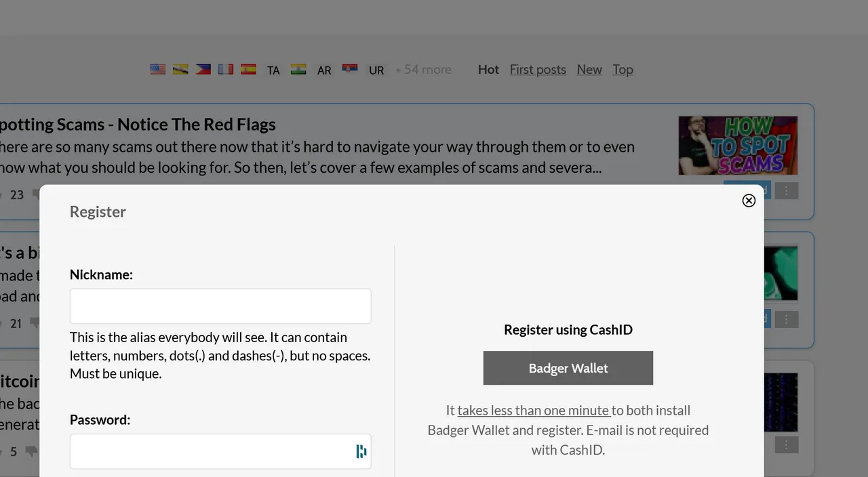This screenshot has height=477, width=868.
Task: Open the green thumbnail on the 21-likes post
Action: pos(781,273)
